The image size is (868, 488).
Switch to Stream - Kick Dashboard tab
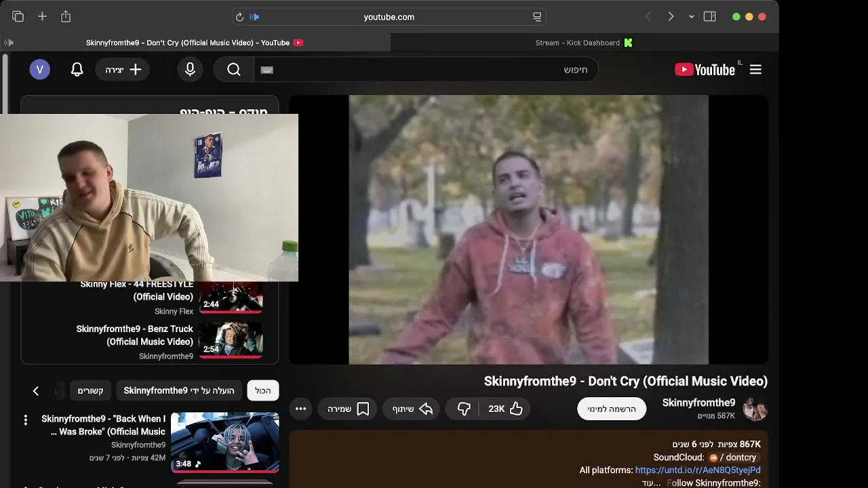pyautogui.click(x=584, y=43)
